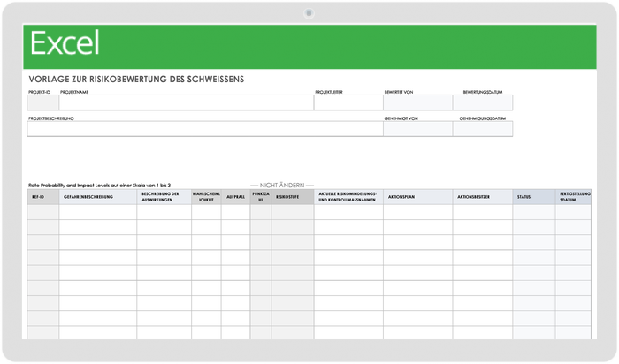Select the Beschreibung der Auswirkungen header

click(x=164, y=197)
